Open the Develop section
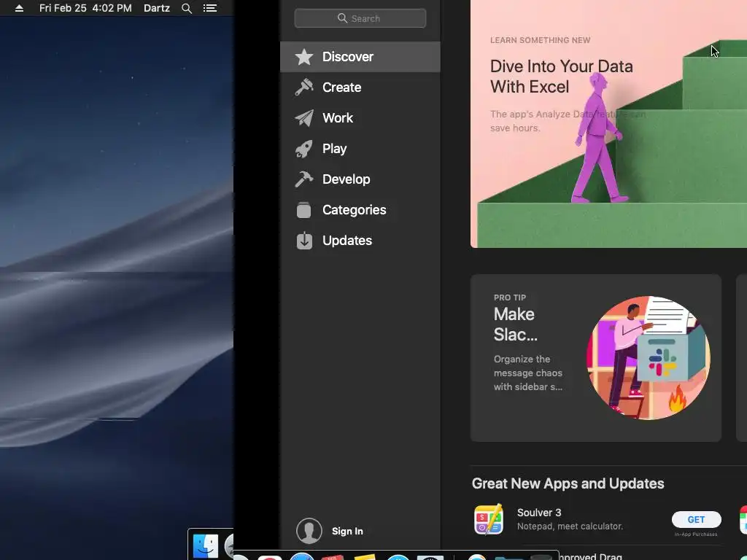Image resolution: width=747 pixels, height=560 pixels. click(x=360, y=179)
